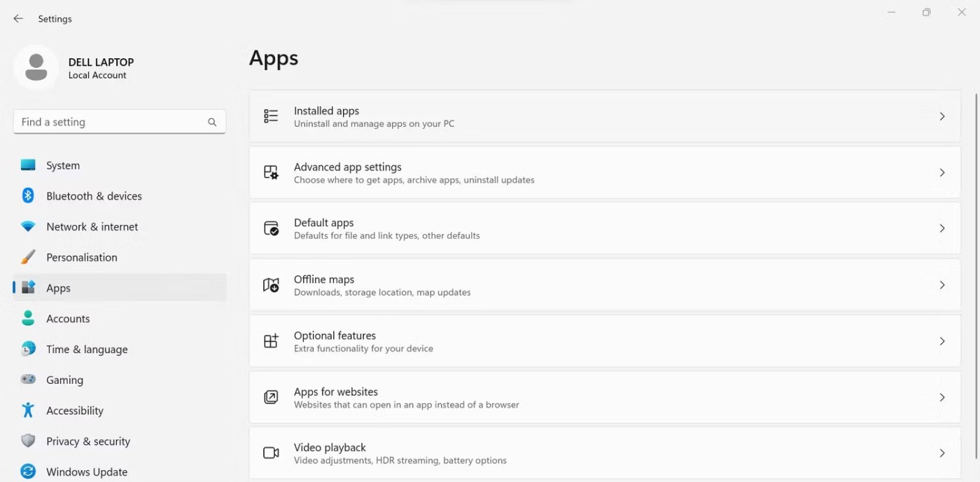980x482 pixels.
Task: Click the Windows Update sync icon
Action: (x=28, y=471)
